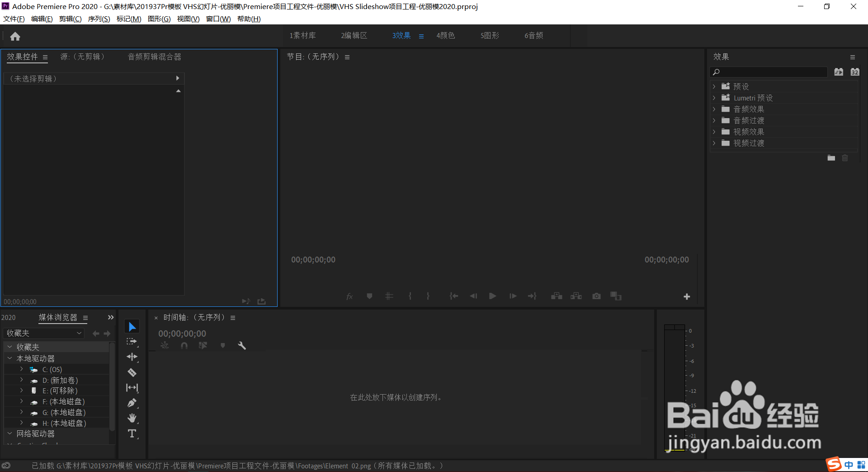Add marker in Program monitor
This screenshot has height=472, width=868.
[x=369, y=296]
